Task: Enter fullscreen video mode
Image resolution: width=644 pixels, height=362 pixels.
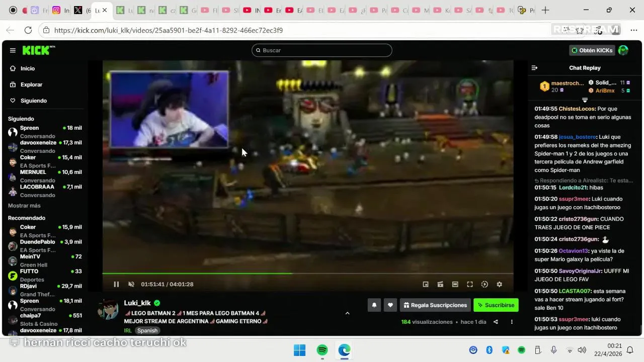Action: click(x=470, y=284)
